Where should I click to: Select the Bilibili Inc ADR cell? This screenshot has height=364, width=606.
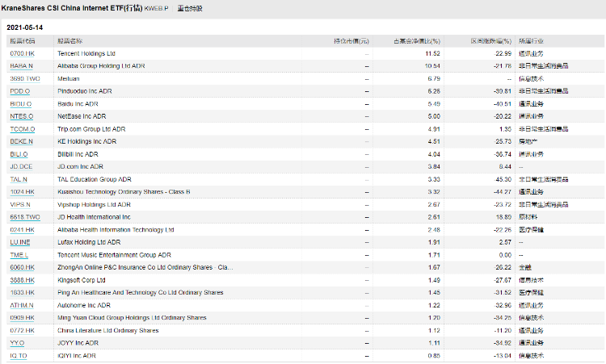click(78, 154)
